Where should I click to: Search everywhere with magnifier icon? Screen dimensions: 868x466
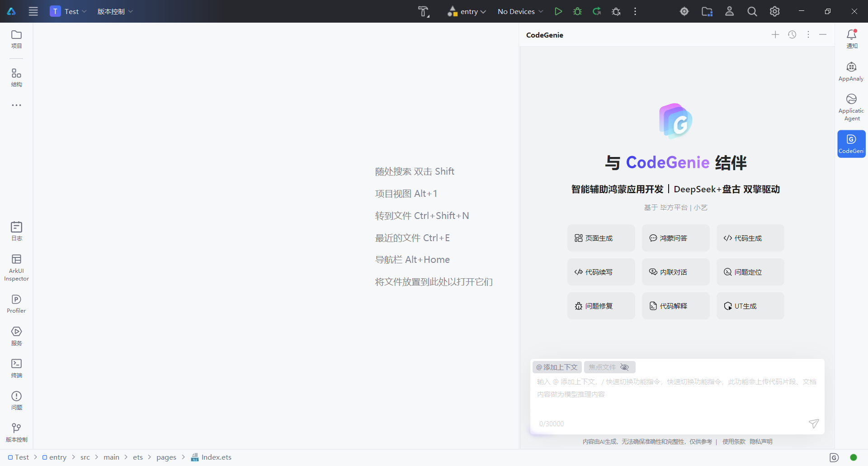point(752,11)
